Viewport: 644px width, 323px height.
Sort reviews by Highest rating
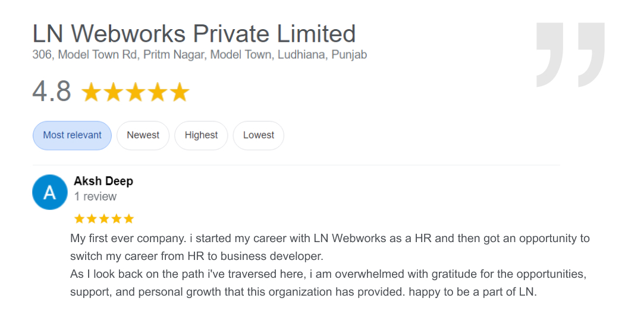point(201,135)
